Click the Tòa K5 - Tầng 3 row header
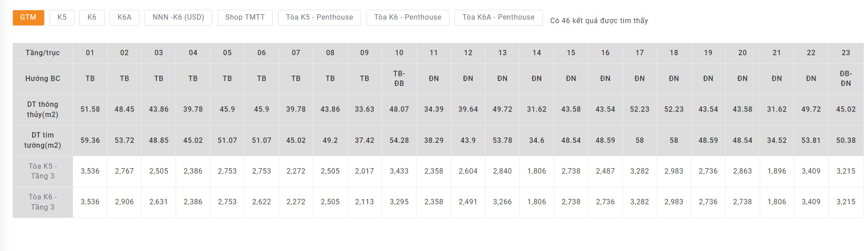 pos(43,171)
